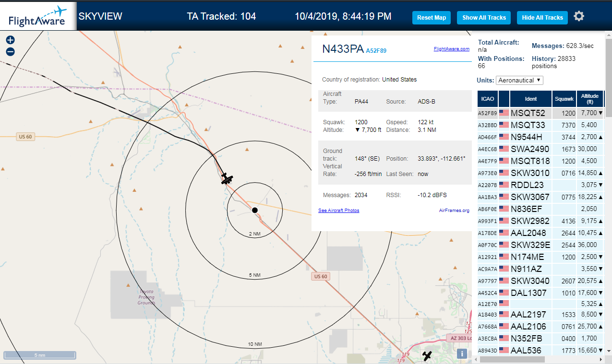Select the AAL2197 aircraft row
The height and width of the screenshot is (364, 612).
pyautogui.click(x=540, y=315)
